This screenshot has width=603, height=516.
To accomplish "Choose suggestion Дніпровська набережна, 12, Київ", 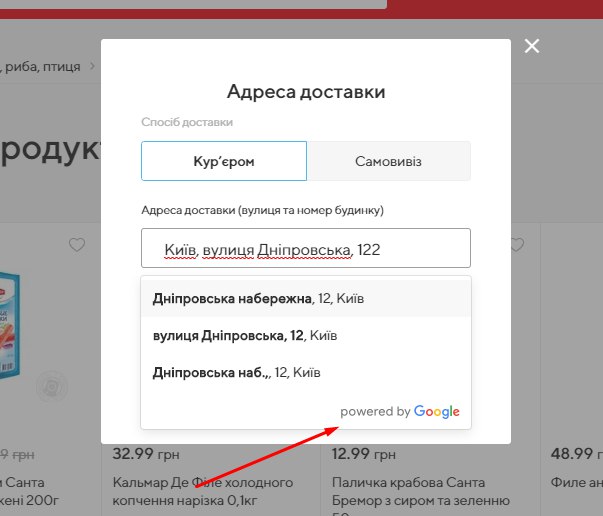I will point(306,298).
